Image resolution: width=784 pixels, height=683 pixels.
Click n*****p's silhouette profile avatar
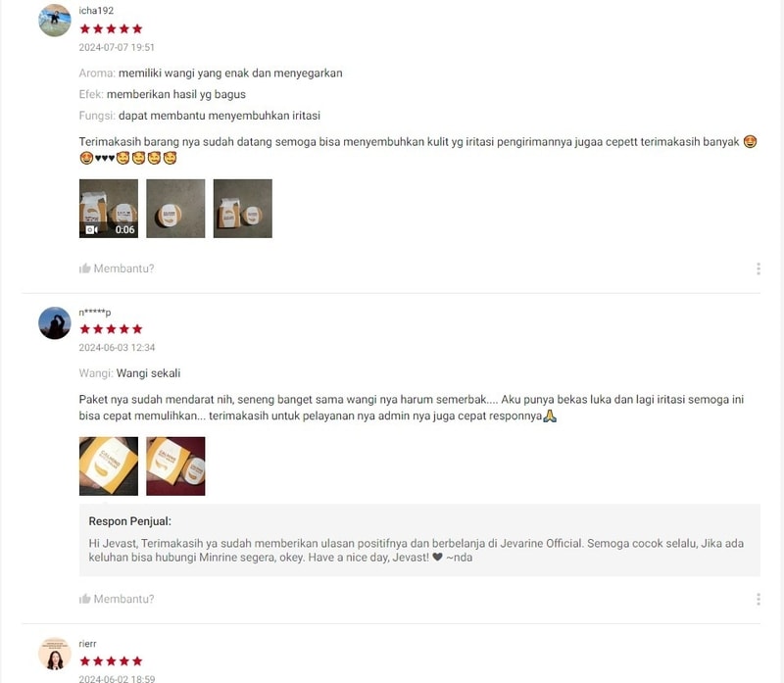55,323
